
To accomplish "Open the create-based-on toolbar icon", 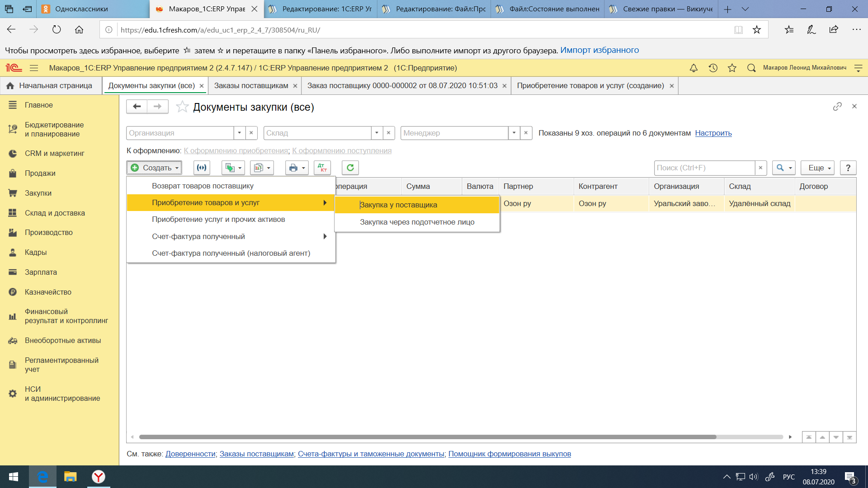I will [233, 168].
